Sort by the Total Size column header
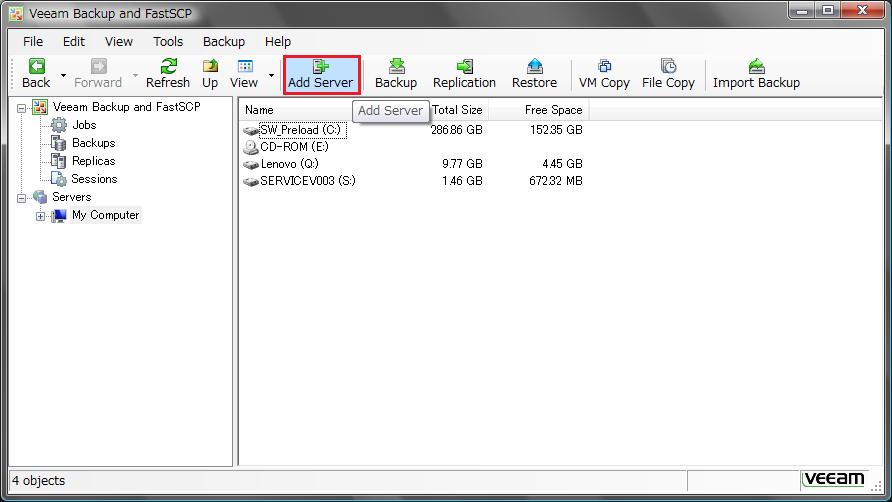This screenshot has height=502, width=892. [x=457, y=110]
